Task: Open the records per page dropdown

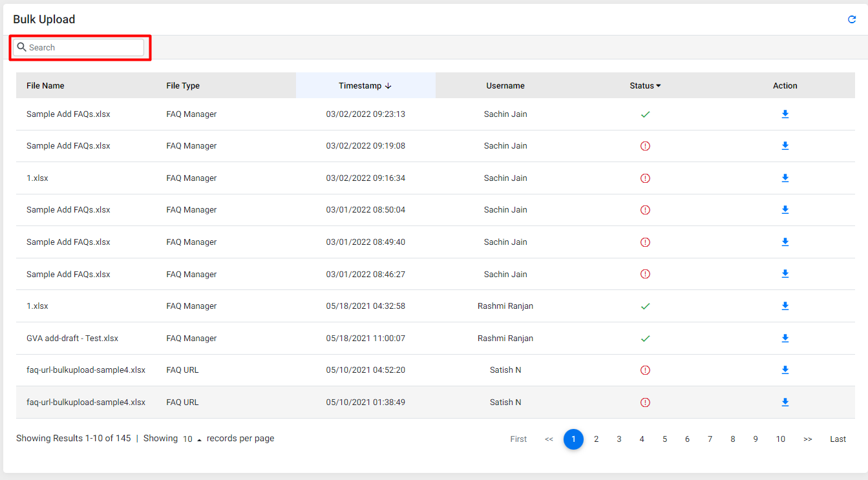Action: point(192,439)
